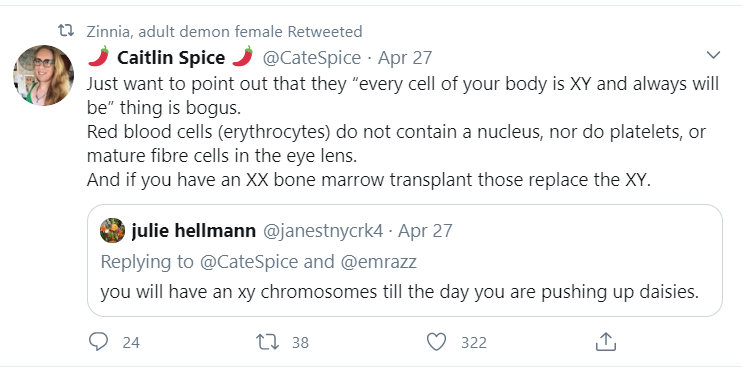Viewport: 742px width, 367px height.
Task: Open quoted tweet's Apr 27 date
Action: click(x=425, y=231)
